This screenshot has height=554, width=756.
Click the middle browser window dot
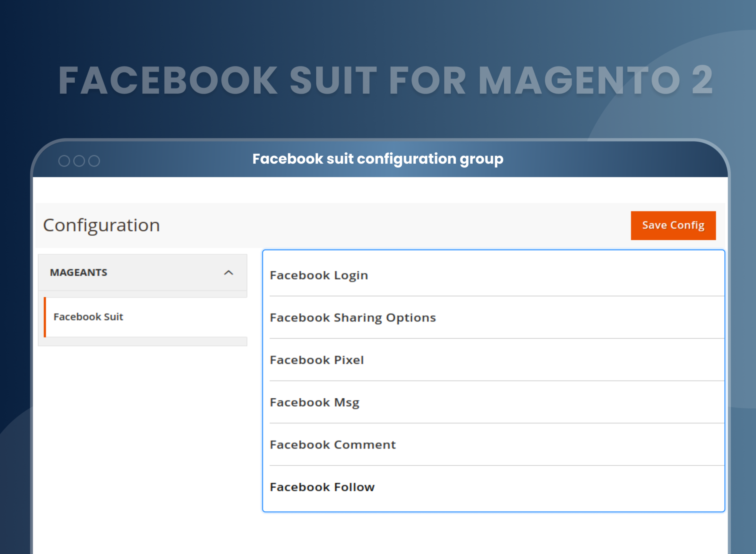coord(79,161)
